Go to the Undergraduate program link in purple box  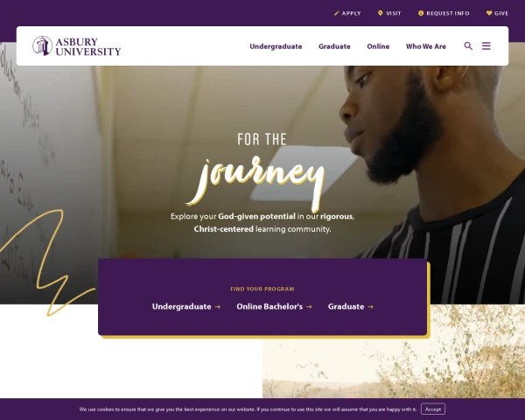181,306
